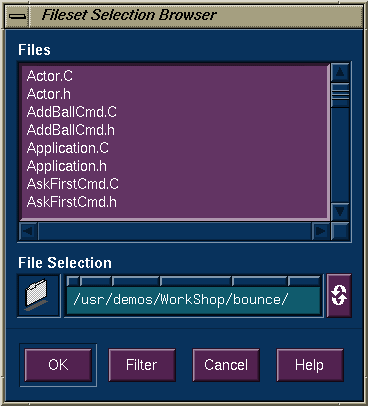Select AskFirstCmd.C file
The height and width of the screenshot is (406, 368).
[x=73, y=184]
